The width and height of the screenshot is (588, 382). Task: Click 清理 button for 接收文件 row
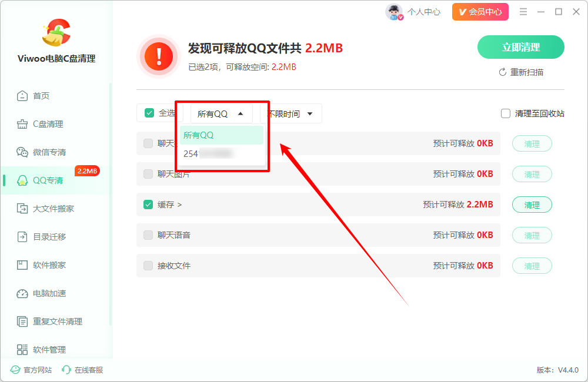coord(532,266)
